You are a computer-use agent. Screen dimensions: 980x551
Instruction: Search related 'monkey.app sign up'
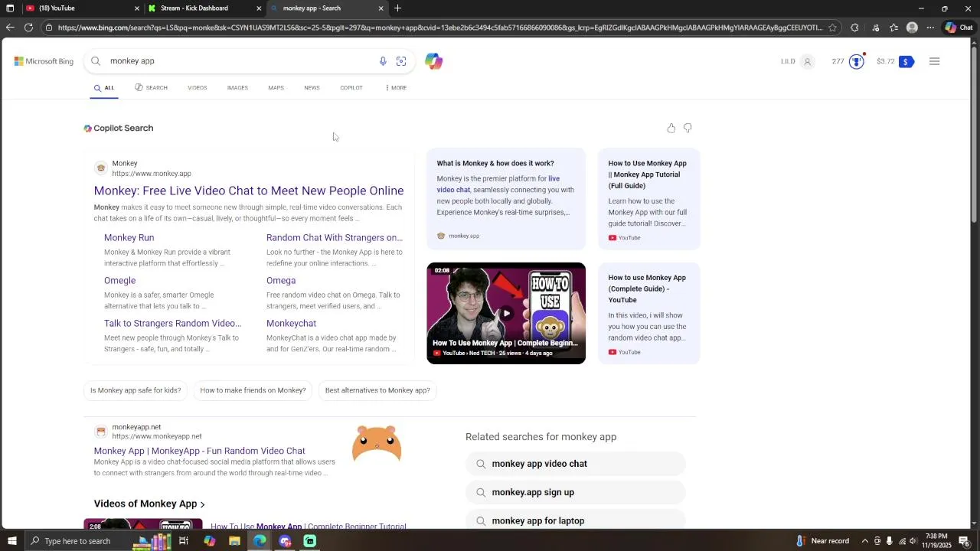pos(576,492)
